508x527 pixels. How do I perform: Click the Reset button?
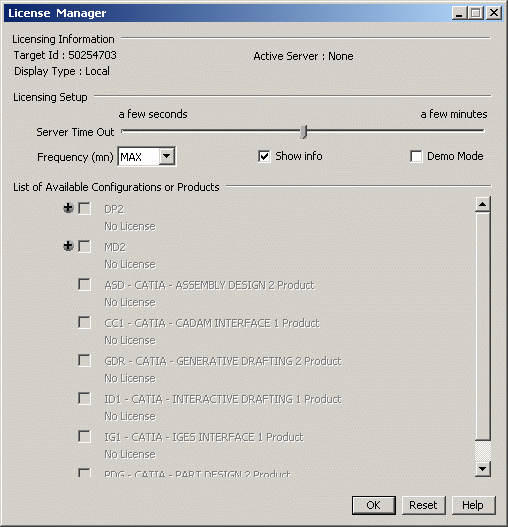click(x=424, y=505)
